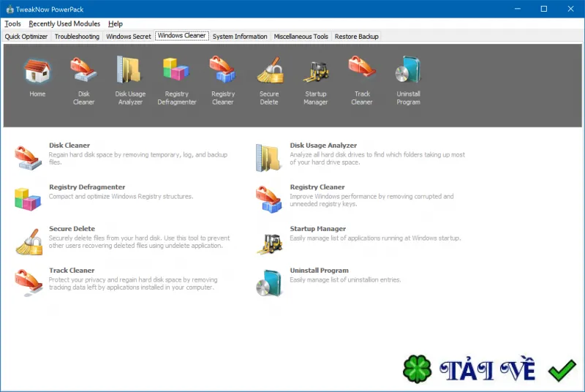This screenshot has width=585, height=392.
Task: Open the Uninstall Program heading link
Action: click(319, 271)
